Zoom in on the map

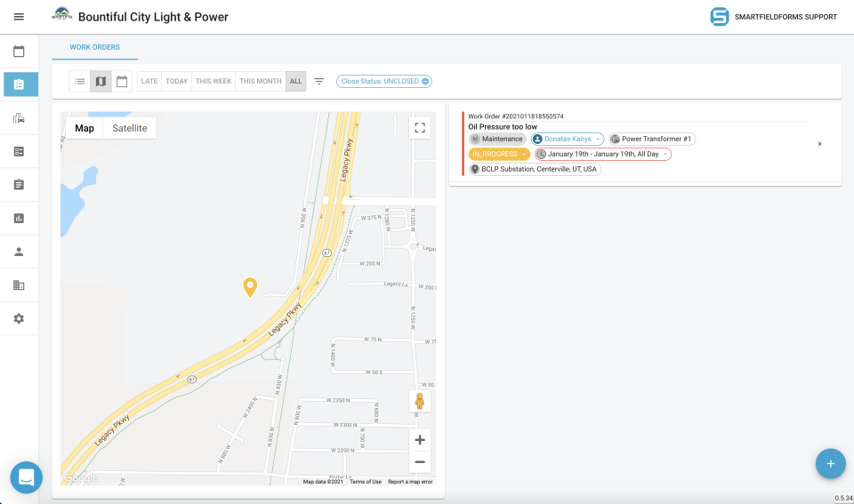(420, 440)
